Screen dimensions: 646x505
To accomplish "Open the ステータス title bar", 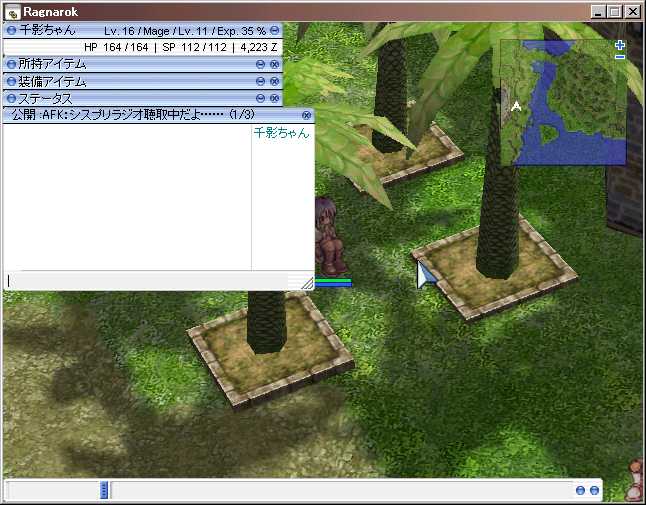I will [142, 98].
